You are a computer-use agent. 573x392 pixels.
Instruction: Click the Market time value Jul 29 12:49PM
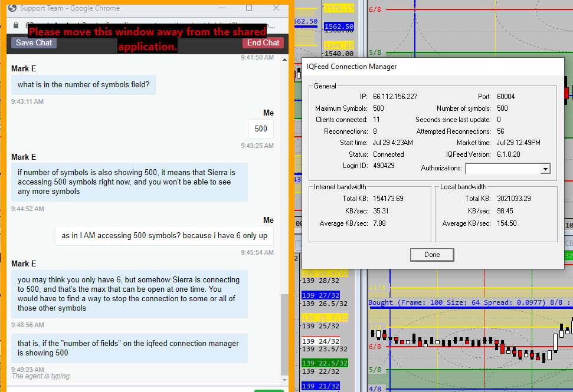pos(518,142)
